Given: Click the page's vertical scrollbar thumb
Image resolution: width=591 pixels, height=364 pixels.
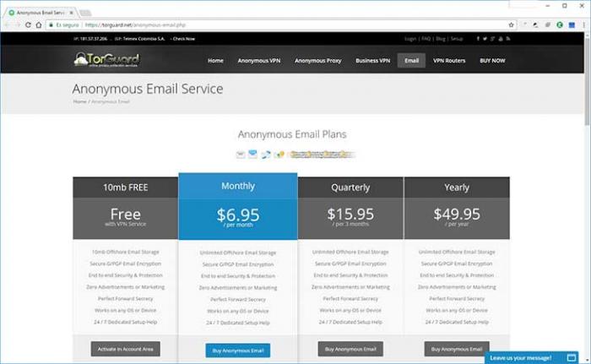Looking at the screenshot, I should pyautogui.click(x=588, y=81).
